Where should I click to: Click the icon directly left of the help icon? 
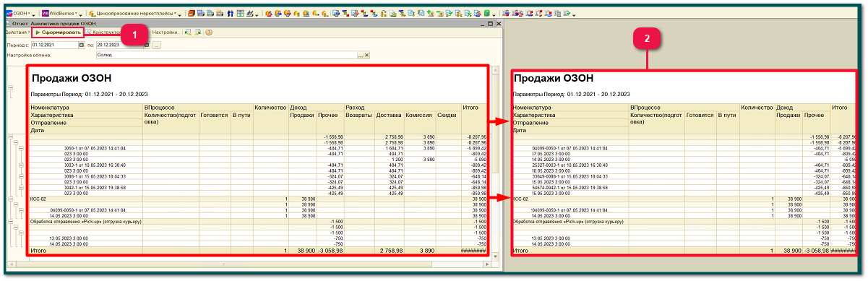pyautogui.click(x=197, y=33)
